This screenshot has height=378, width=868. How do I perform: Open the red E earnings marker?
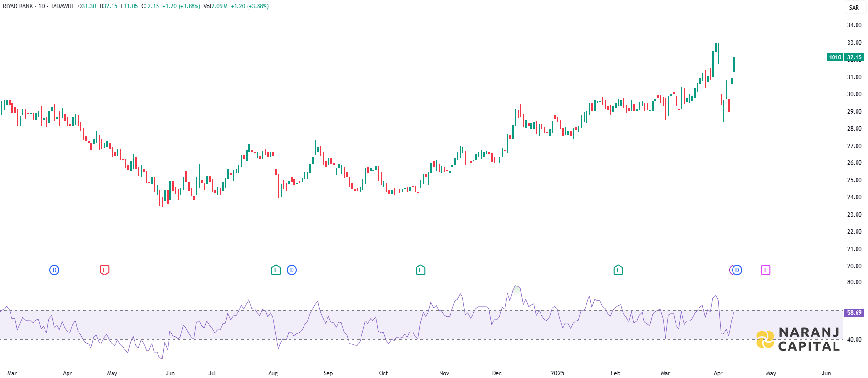coord(104,270)
